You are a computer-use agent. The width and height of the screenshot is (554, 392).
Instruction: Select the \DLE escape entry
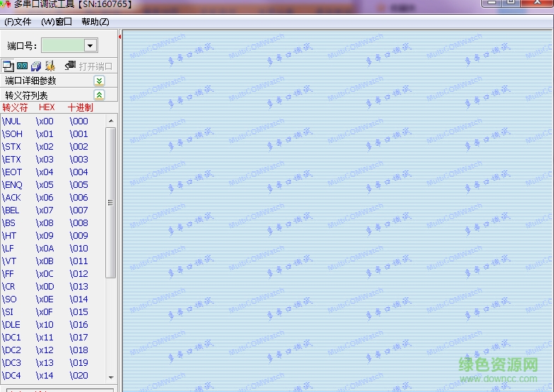pos(11,325)
